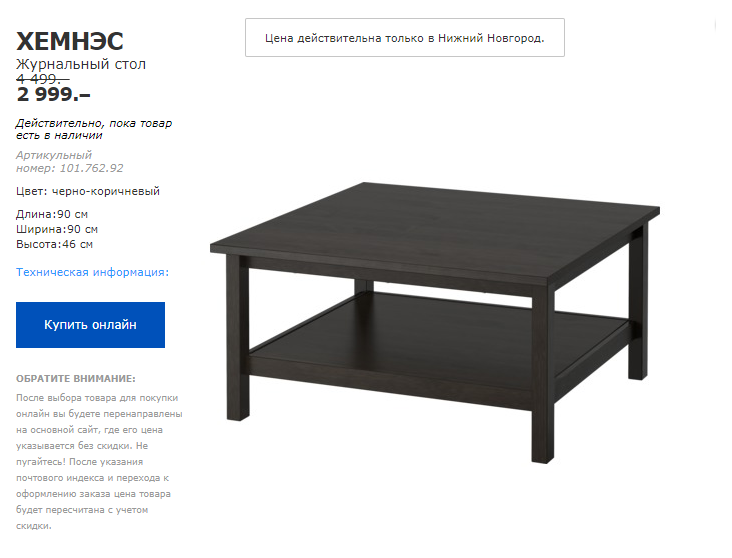Click the color text черно-коричневый

pyautogui.click(x=106, y=191)
